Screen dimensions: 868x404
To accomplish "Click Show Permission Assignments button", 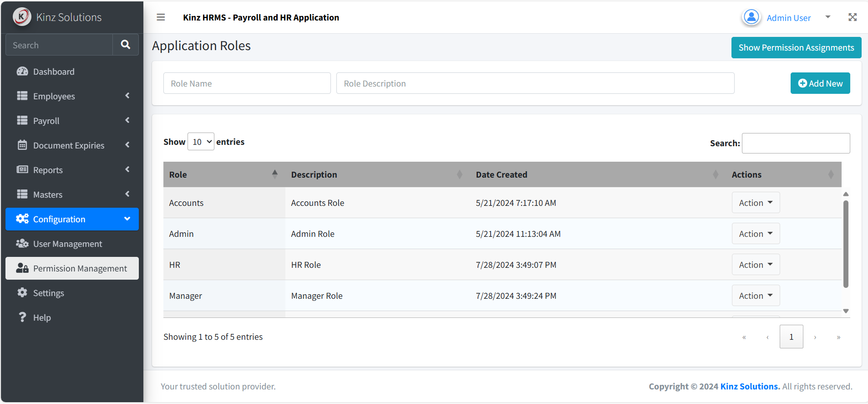I will (x=796, y=47).
